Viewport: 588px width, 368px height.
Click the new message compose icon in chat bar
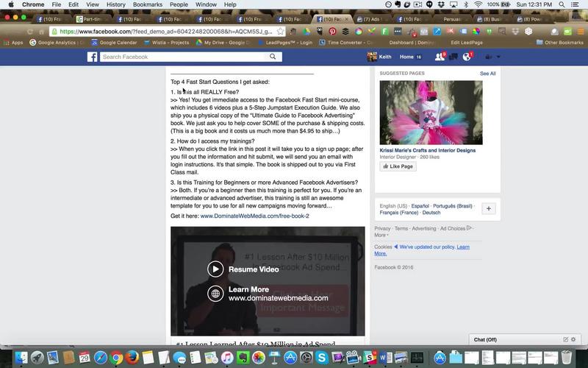pyautogui.click(x=565, y=339)
